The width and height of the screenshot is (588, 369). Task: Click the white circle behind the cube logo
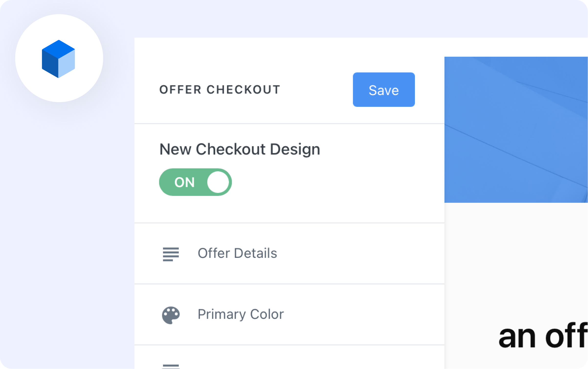(x=59, y=58)
